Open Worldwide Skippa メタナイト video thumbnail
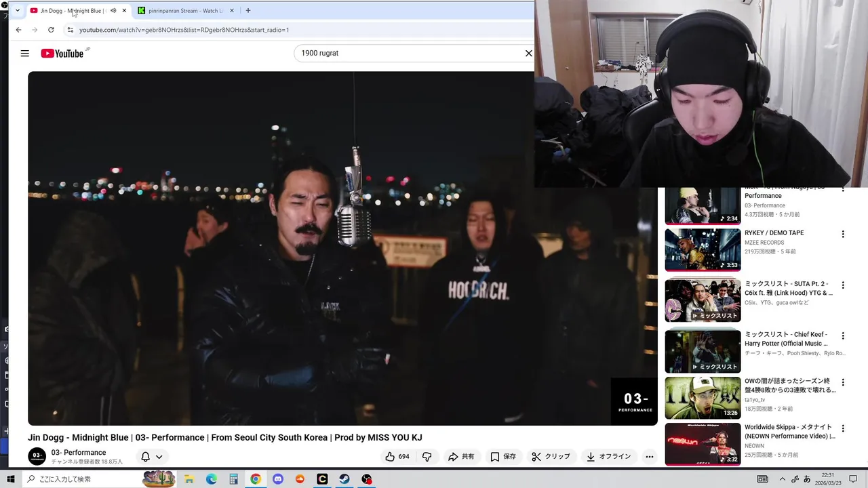868x488 pixels. tap(703, 444)
